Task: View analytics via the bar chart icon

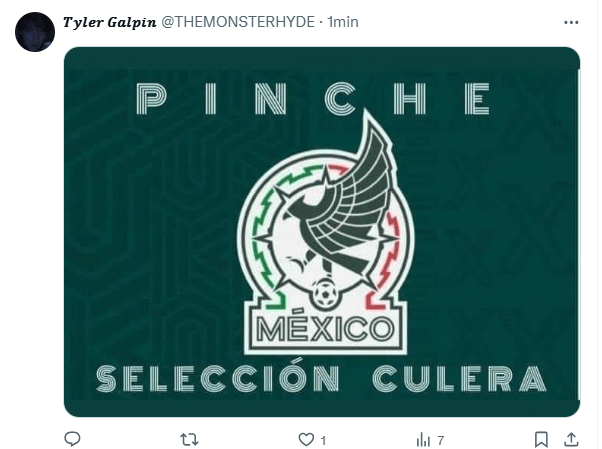Action: [x=423, y=440]
